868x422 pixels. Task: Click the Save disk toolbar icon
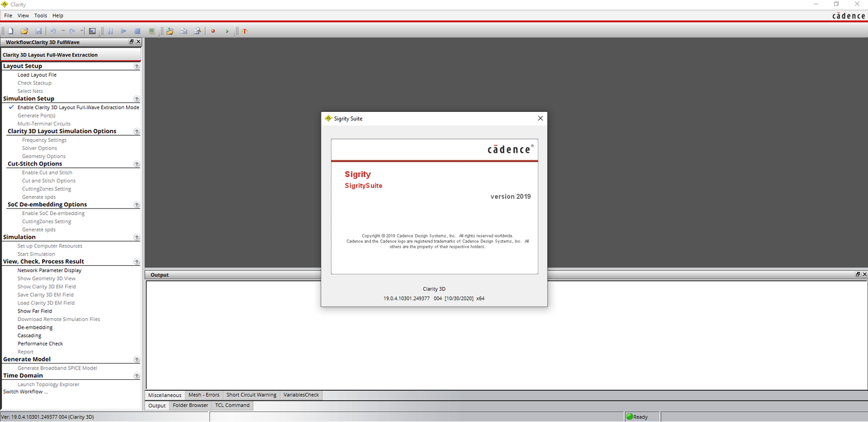click(x=39, y=31)
